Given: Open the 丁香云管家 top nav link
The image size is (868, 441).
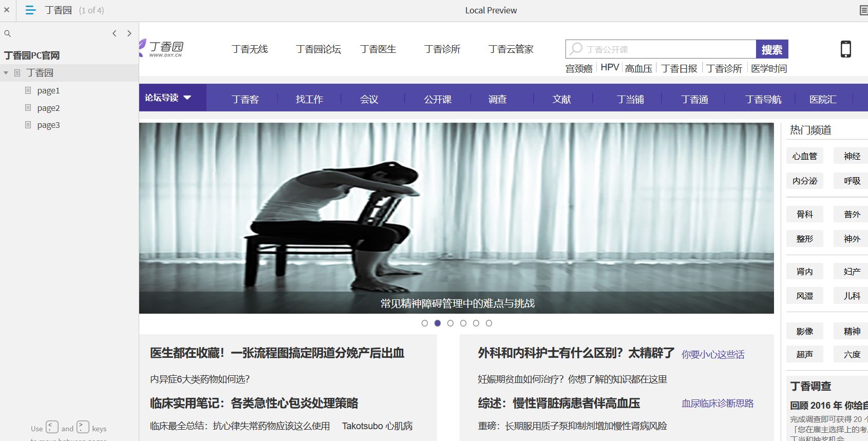Looking at the screenshot, I should (x=511, y=49).
